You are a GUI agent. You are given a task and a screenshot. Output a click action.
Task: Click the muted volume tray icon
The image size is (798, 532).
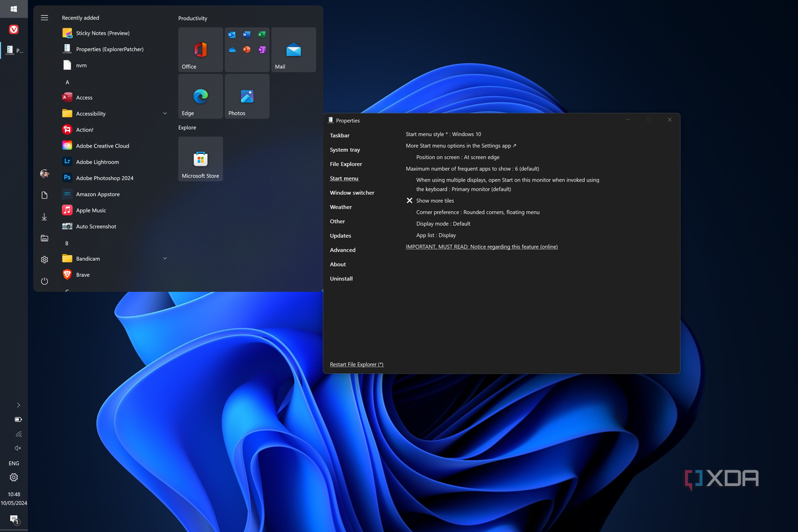tap(18, 448)
